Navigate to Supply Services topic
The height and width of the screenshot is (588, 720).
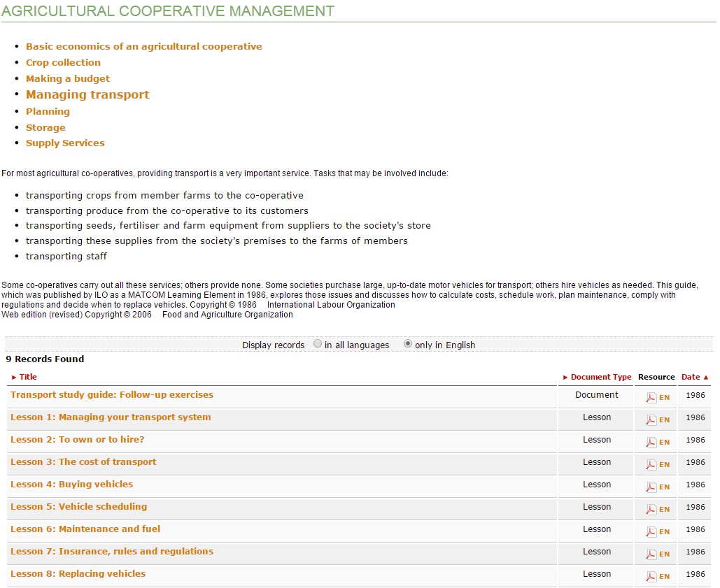tap(65, 143)
